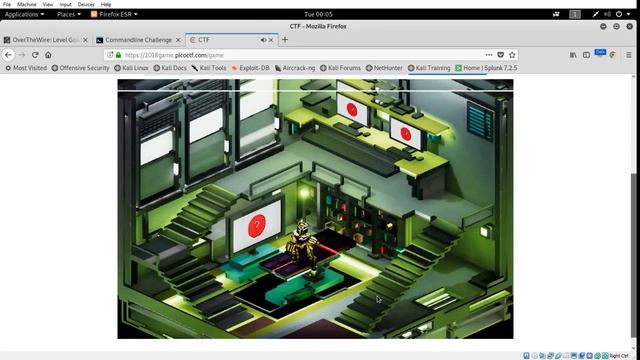Image resolution: width=640 pixels, height=360 pixels.
Task: Switch to the Commandline Challenge tab
Action: tap(138, 40)
